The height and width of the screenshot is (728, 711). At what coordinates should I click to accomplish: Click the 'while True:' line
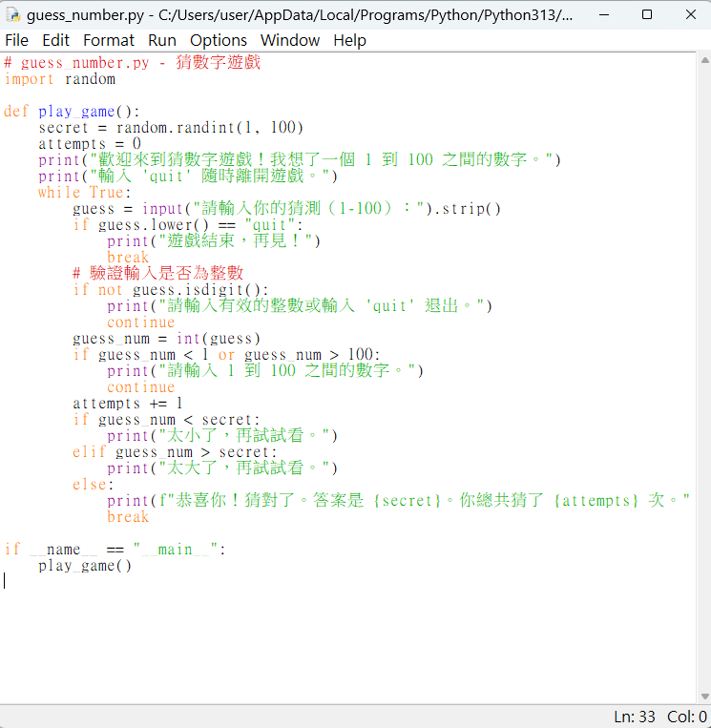coord(85,193)
